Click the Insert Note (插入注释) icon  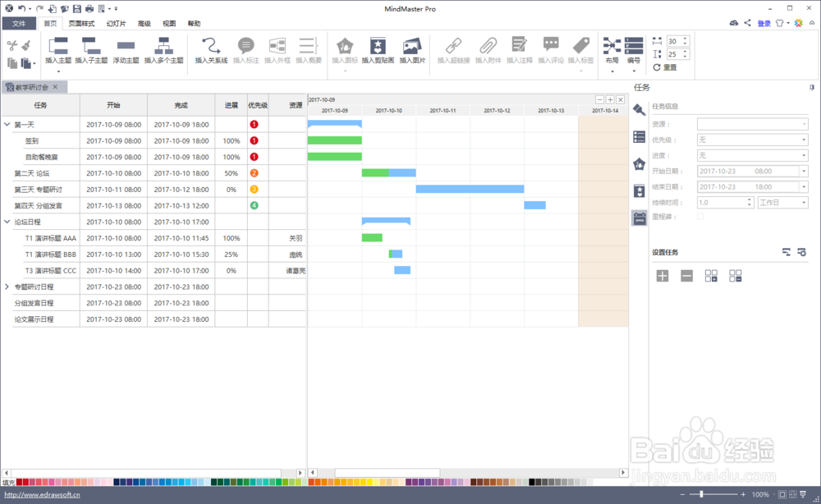519,45
